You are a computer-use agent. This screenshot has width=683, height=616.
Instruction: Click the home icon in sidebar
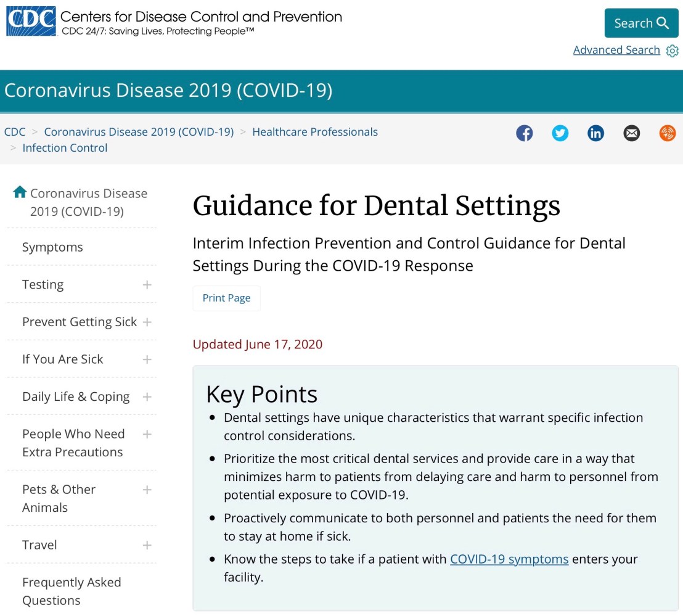coord(20,192)
